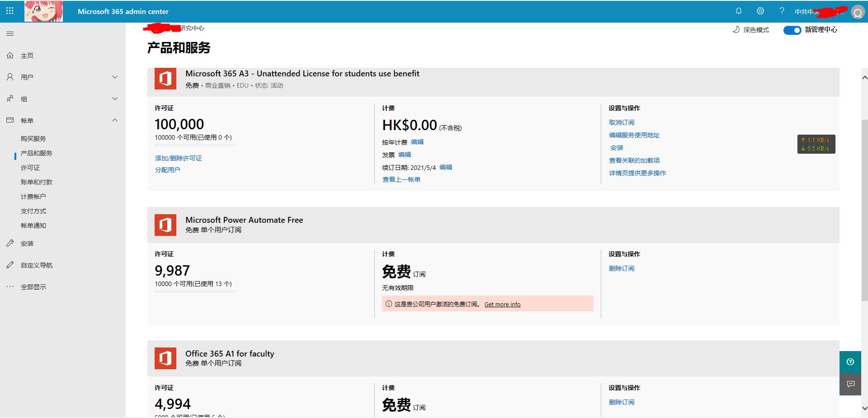Click Microsoft Power Automate Free title
This screenshot has width=868, height=418.
[244, 220]
